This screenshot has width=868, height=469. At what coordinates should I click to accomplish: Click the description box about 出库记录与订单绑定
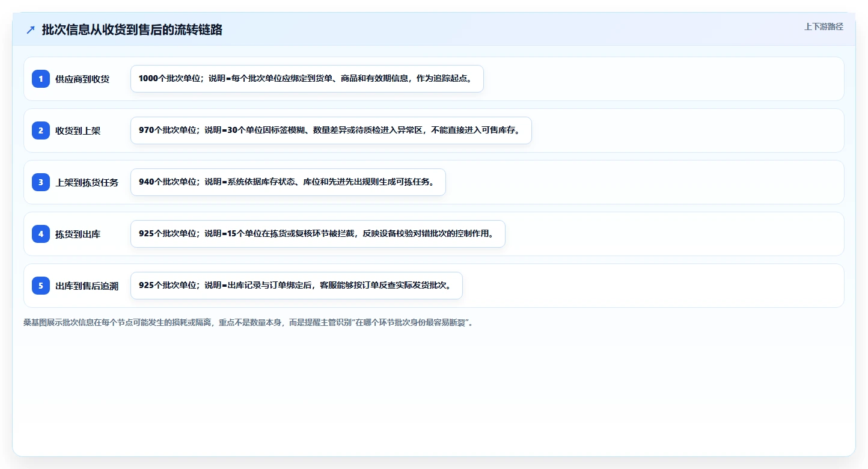pyautogui.click(x=296, y=286)
